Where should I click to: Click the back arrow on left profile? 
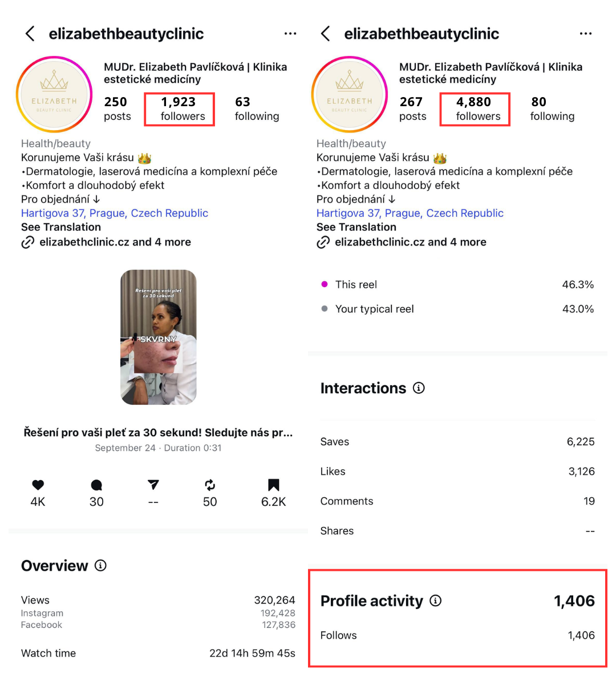click(x=30, y=34)
